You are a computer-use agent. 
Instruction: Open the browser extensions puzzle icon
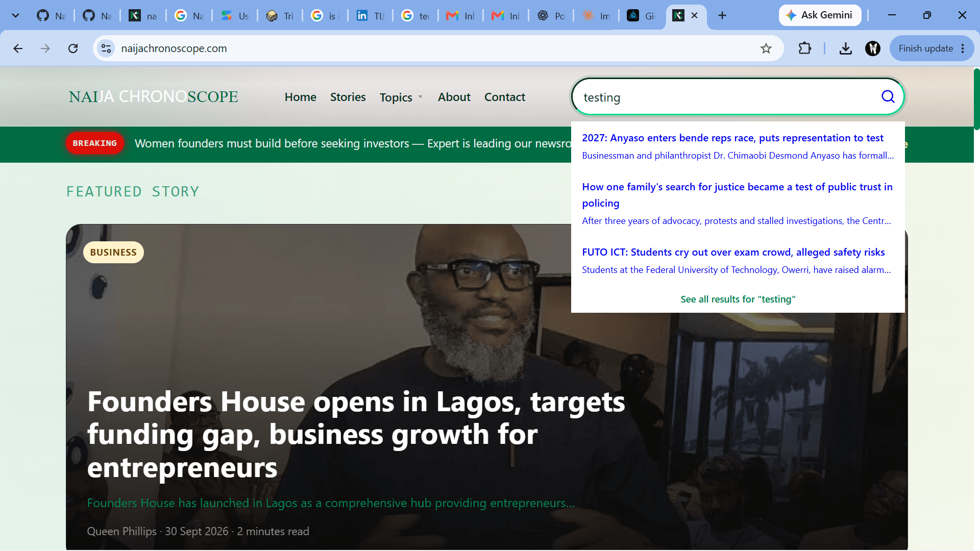click(x=804, y=48)
